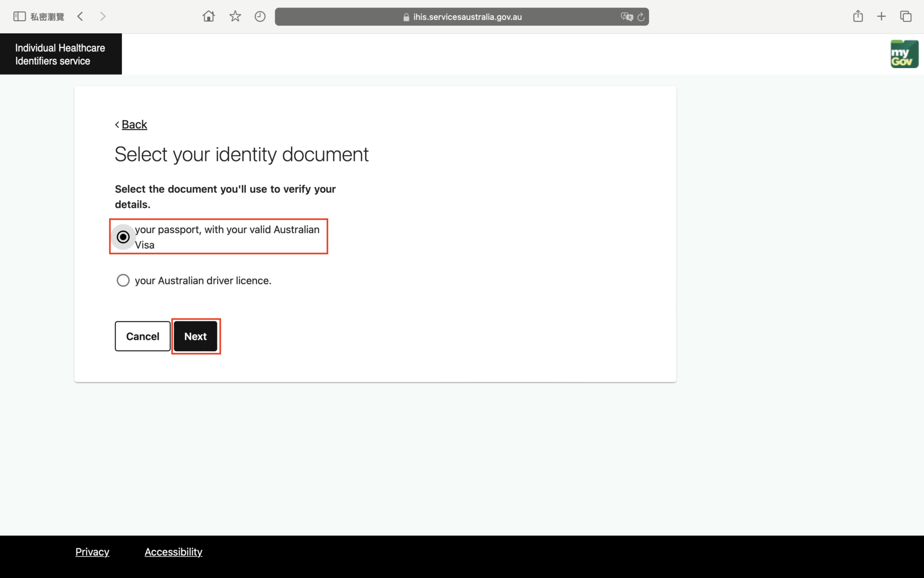This screenshot has height=578, width=924.
Task: Toggle the Safari sidebar icon
Action: coord(19,16)
